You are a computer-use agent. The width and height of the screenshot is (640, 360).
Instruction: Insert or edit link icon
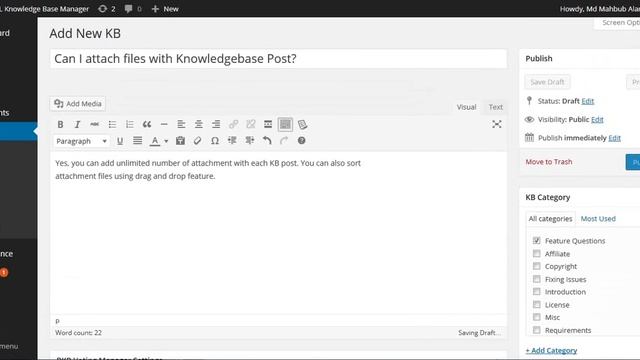pos(233,124)
